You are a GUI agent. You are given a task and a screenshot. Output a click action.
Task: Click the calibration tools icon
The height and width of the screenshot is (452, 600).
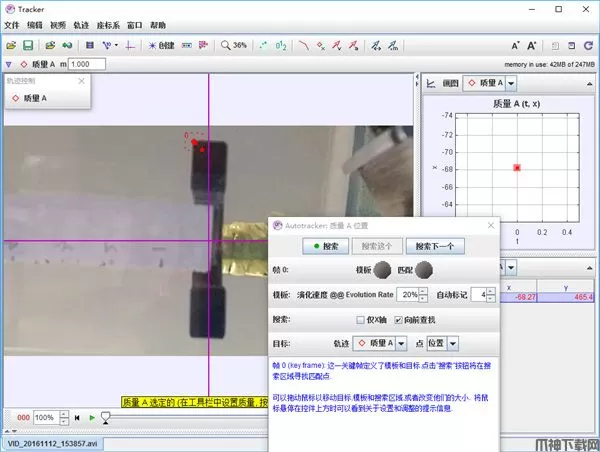tap(108, 46)
